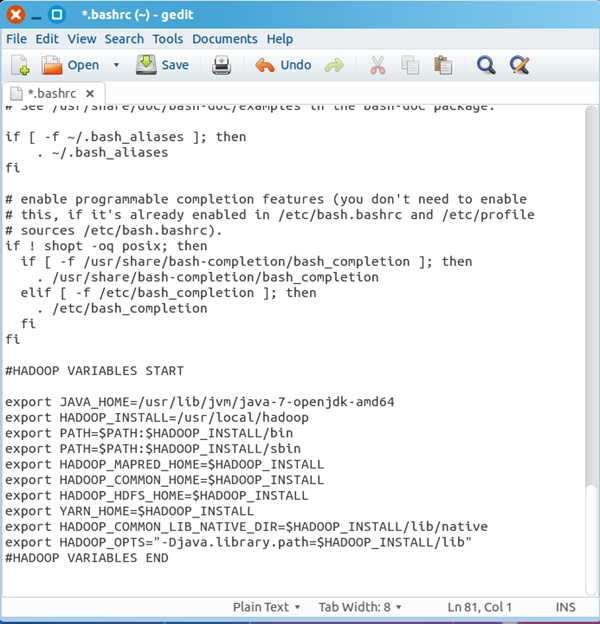Close the *.bashrc tab
Screen dimensions: 600x624
pos(90,94)
